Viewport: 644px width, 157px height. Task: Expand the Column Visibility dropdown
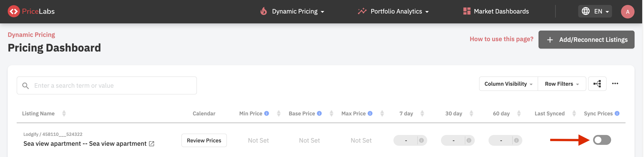(508, 84)
